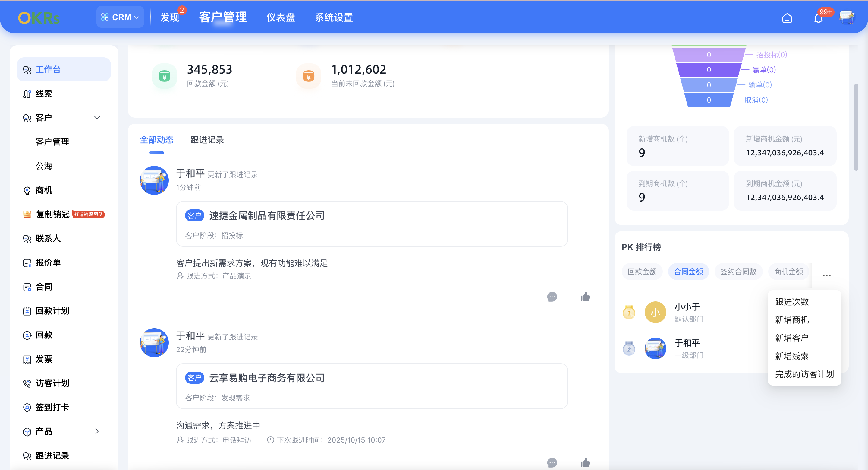Switch to the 跟进记录 tab
Viewport: 868px width, 470px height.
(x=206, y=140)
